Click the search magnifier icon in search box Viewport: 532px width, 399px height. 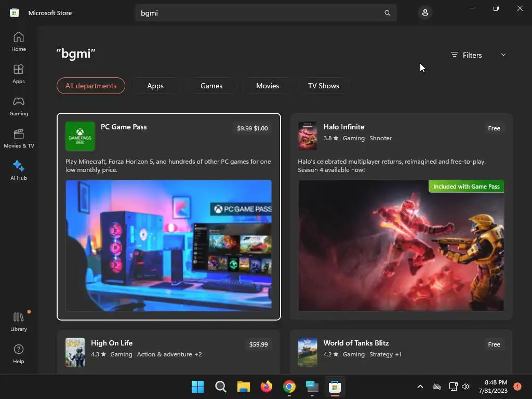(387, 13)
